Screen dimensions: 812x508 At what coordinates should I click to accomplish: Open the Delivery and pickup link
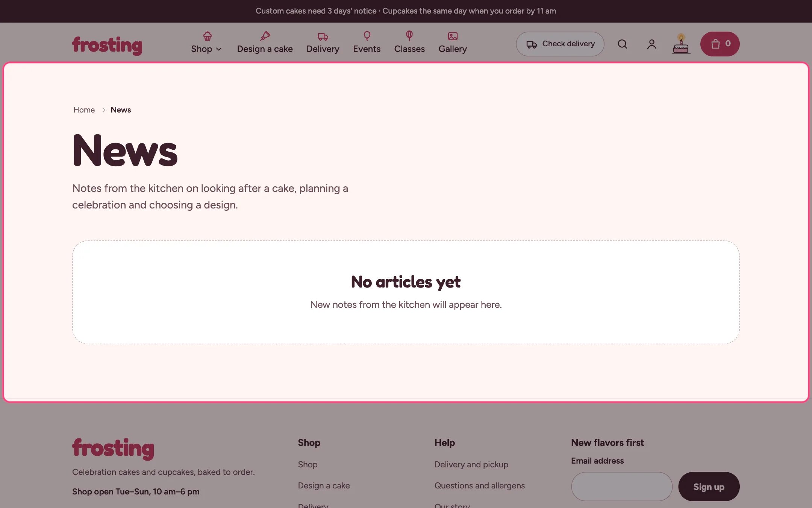pyautogui.click(x=471, y=464)
